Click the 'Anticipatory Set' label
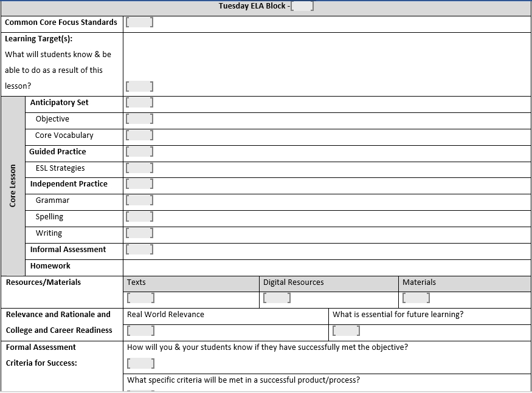Image resolution: width=532 pixels, height=393 pixels. (60, 103)
